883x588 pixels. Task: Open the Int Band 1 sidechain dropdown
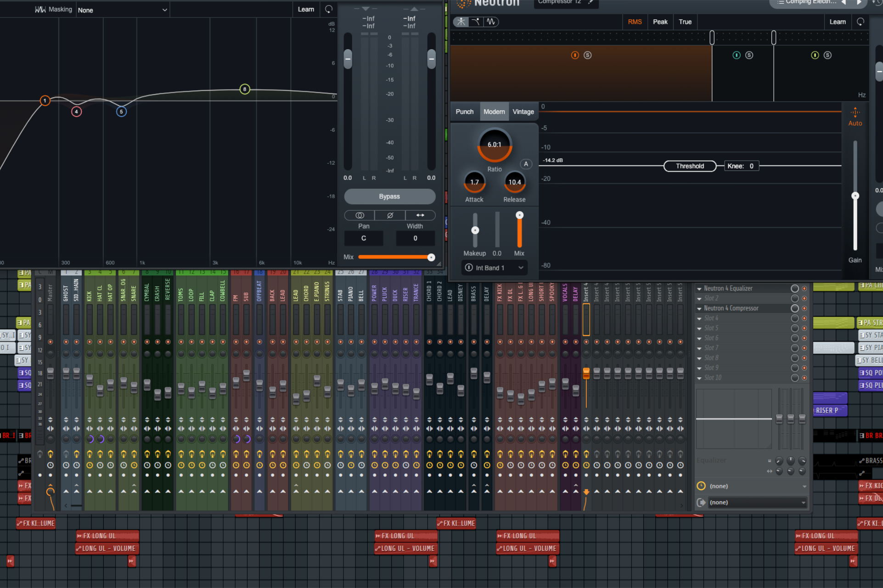click(494, 268)
